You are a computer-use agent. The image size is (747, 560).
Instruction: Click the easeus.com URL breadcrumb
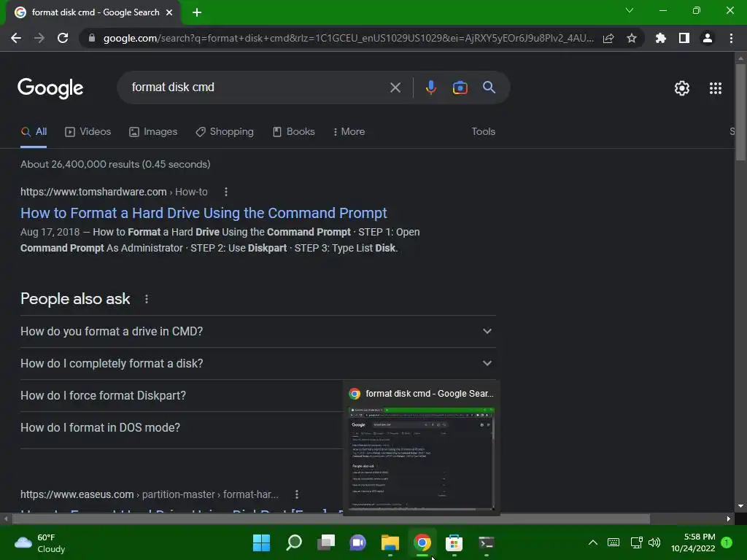pos(149,494)
